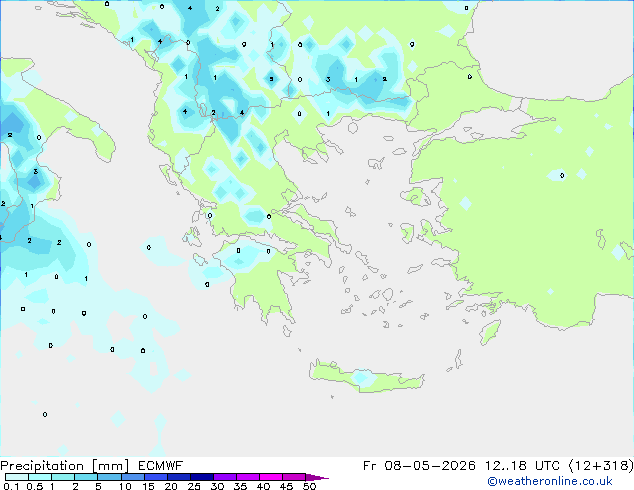Click the legend value "25"
This screenshot has height=490, width=634.
click(194, 486)
